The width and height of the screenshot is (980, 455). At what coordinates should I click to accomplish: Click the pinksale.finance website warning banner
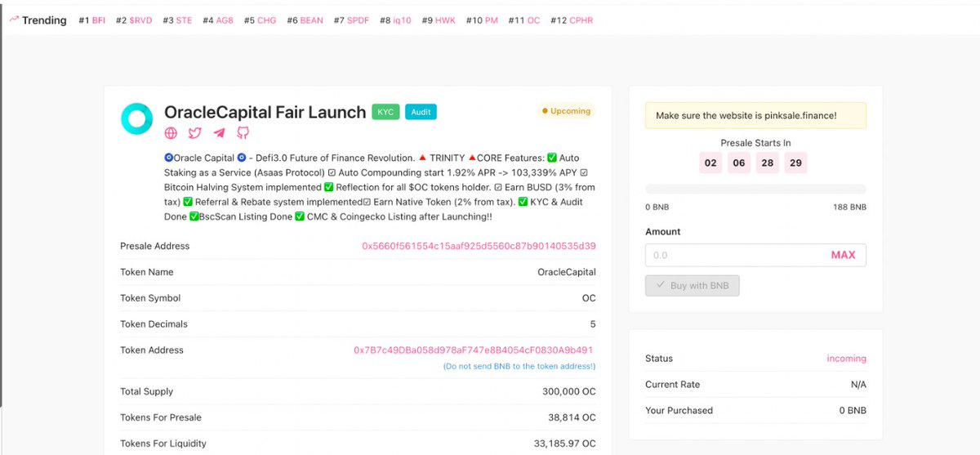point(755,115)
